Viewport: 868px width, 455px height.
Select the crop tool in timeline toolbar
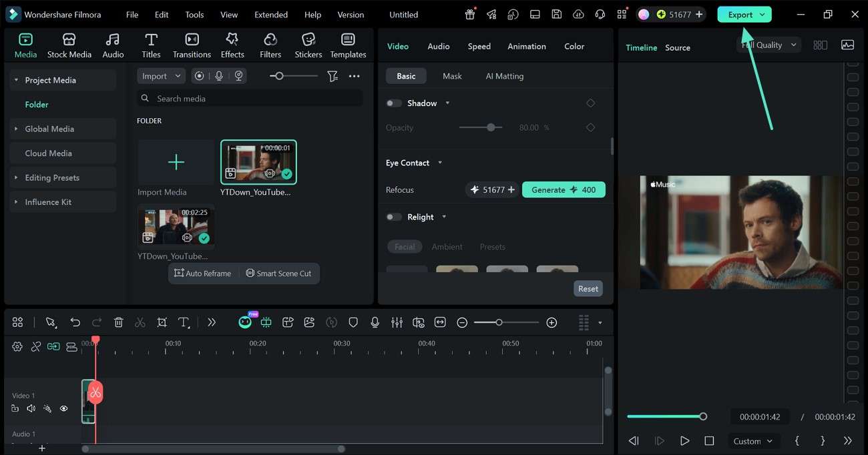click(x=162, y=322)
